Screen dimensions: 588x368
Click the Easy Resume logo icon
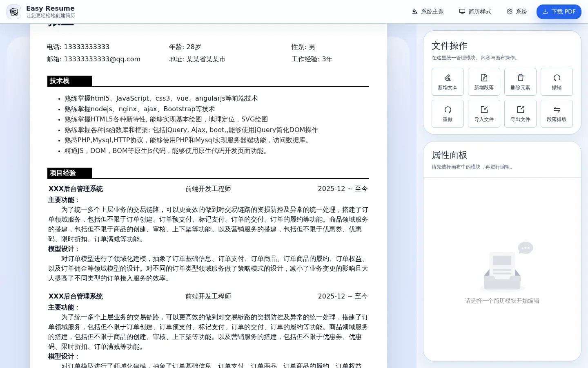coord(14,12)
